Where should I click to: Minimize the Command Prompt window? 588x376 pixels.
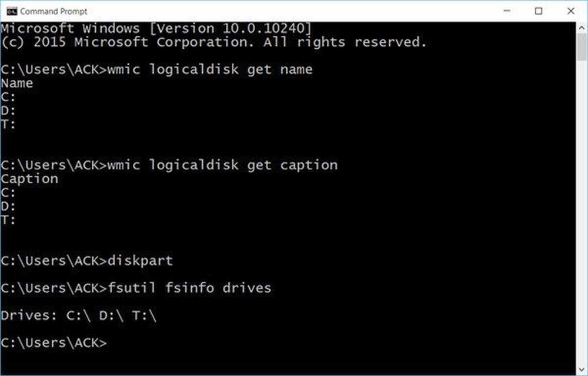[507, 11]
